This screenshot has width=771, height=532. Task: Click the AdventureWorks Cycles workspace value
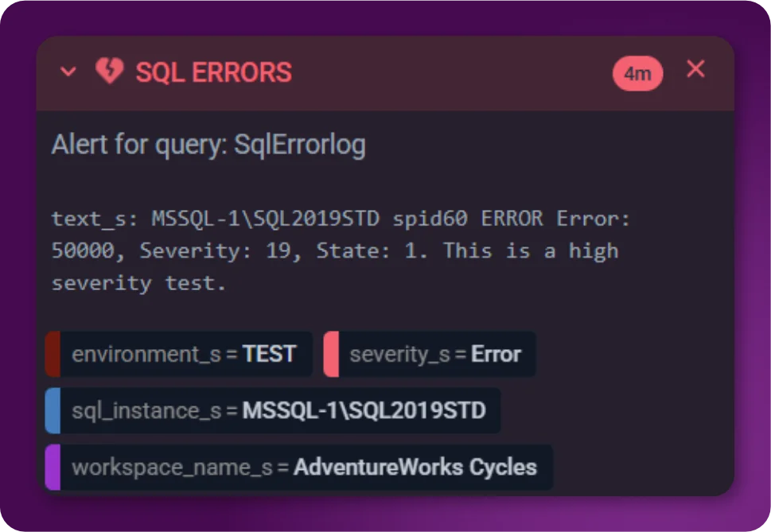[415, 467]
